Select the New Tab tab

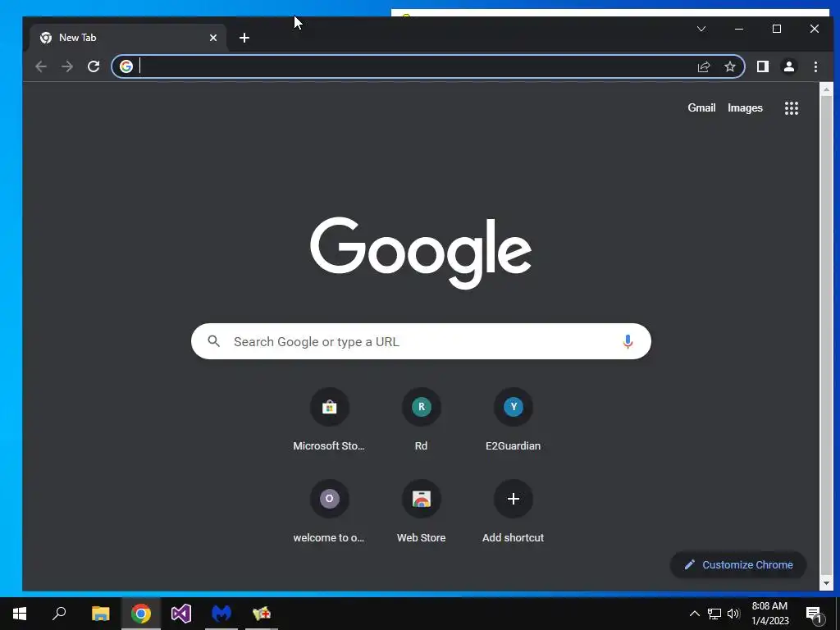[129, 38]
